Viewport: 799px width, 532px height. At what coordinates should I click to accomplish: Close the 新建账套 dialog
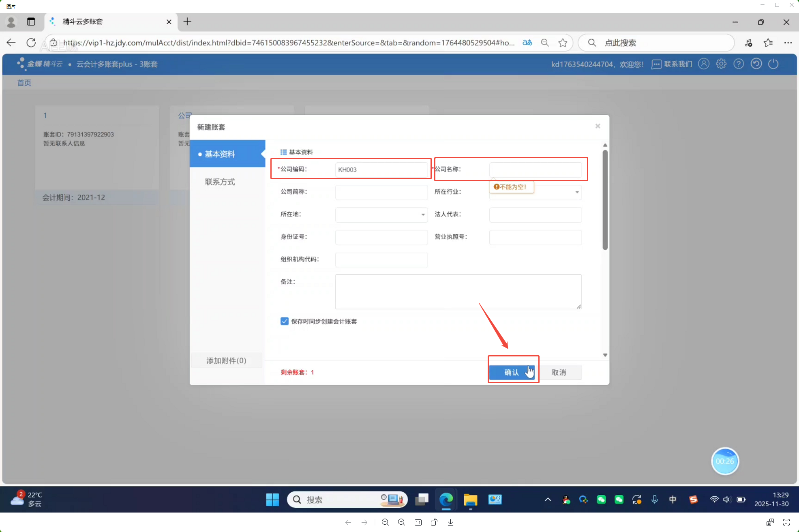point(598,126)
